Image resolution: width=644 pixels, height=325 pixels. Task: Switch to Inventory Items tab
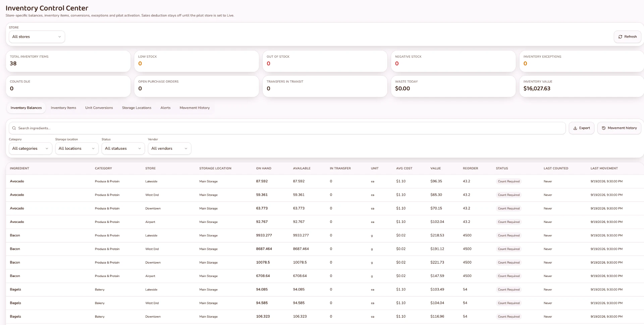coord(63,108)
